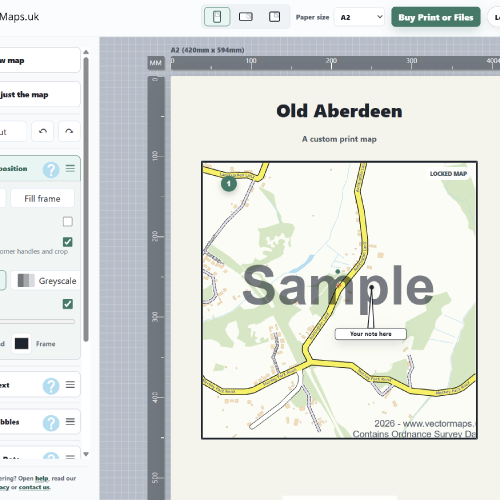Viewport: 500px width, 500px height.
Task: Open the text section hamburger menu
Action: pyautogui.click(x=70, y=385)
